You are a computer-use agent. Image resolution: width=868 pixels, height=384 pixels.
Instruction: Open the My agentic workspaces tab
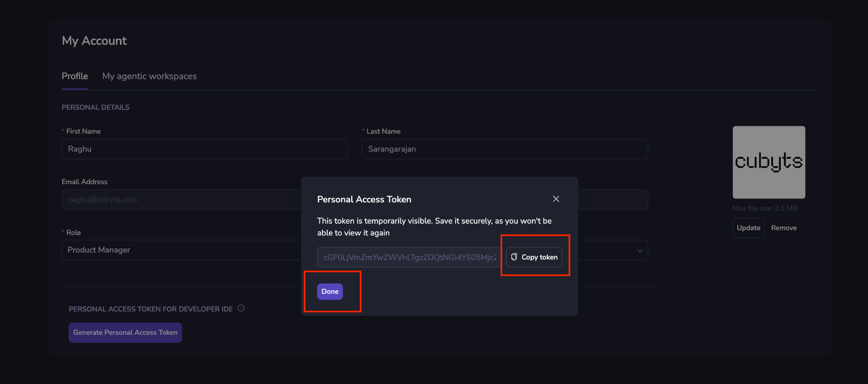(149, 76)
